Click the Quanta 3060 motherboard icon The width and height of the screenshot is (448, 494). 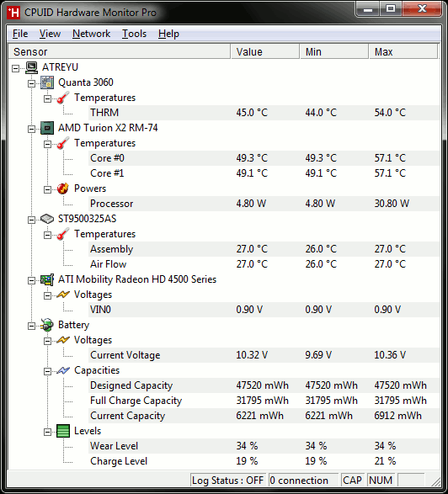pyautogui.click(x=47, y=82)
